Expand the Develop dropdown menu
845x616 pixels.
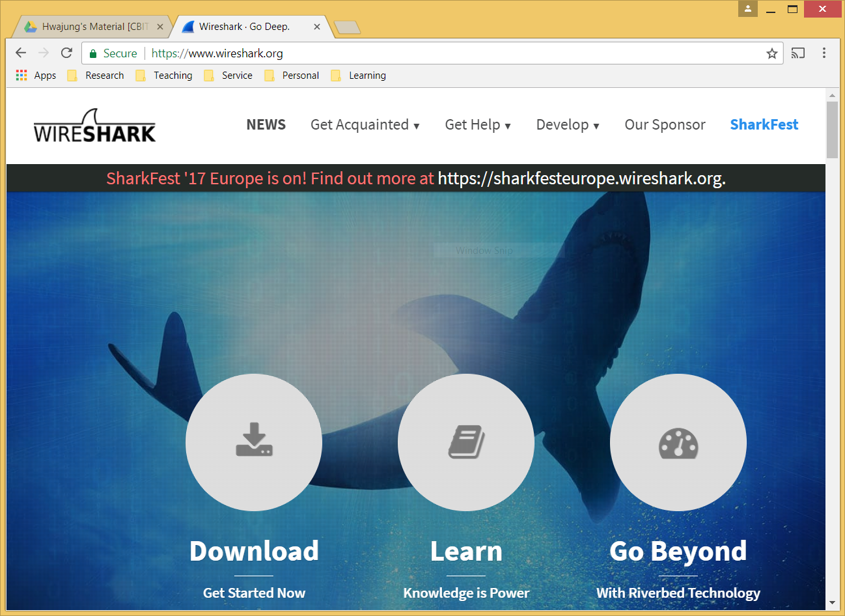[x=568, y=124]
